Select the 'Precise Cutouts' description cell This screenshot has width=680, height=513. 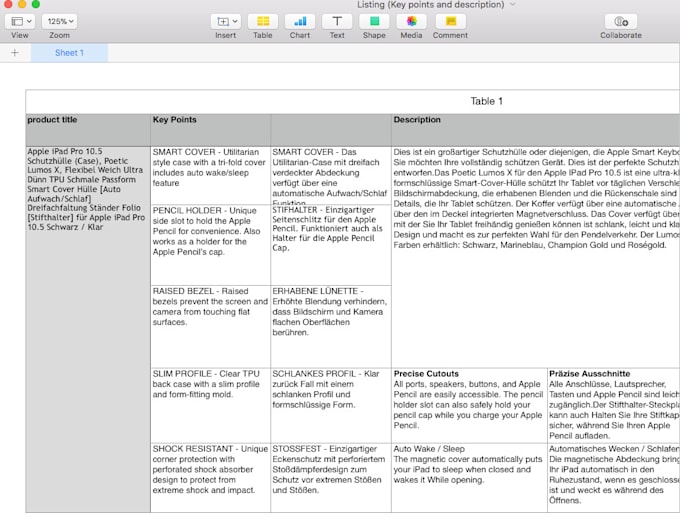point(469,405)
